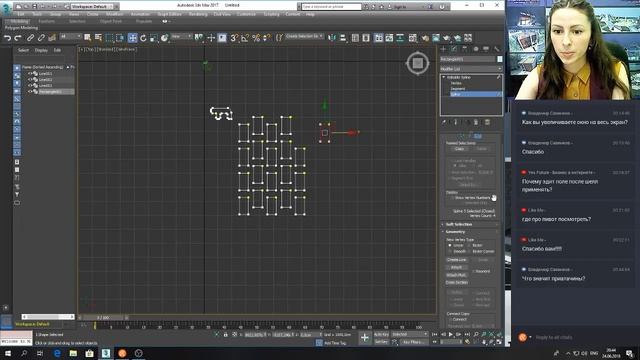
Task: Click the Create Line button
Action: (456, 260)
